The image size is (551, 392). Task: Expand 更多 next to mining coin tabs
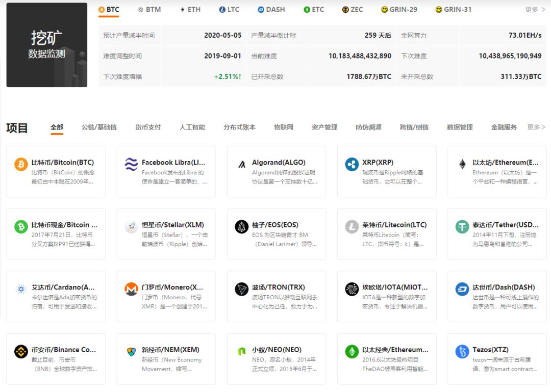coord(535,10)
